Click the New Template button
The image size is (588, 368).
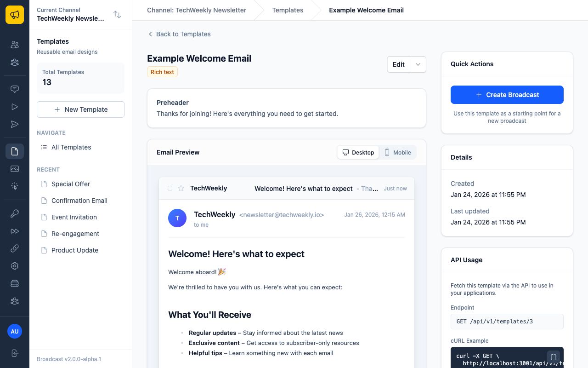tap(80, 109)
